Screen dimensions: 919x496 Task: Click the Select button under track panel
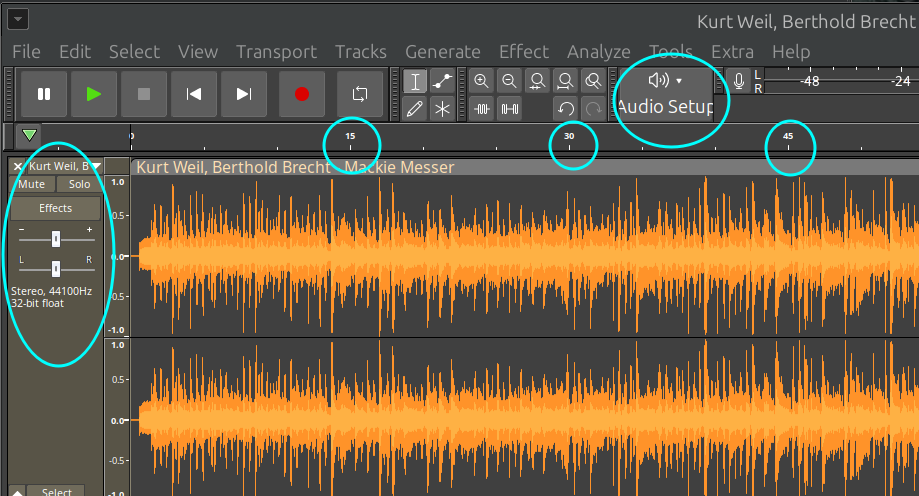[x=56, y=491]
